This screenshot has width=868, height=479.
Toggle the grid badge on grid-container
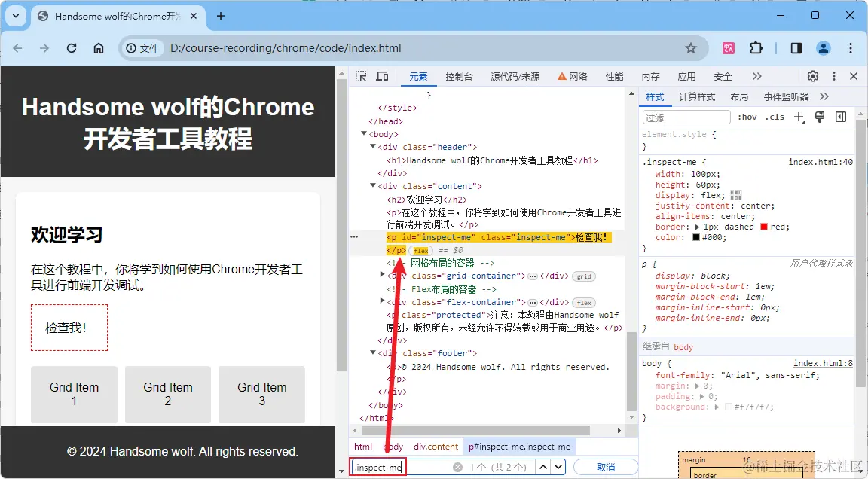584,276
